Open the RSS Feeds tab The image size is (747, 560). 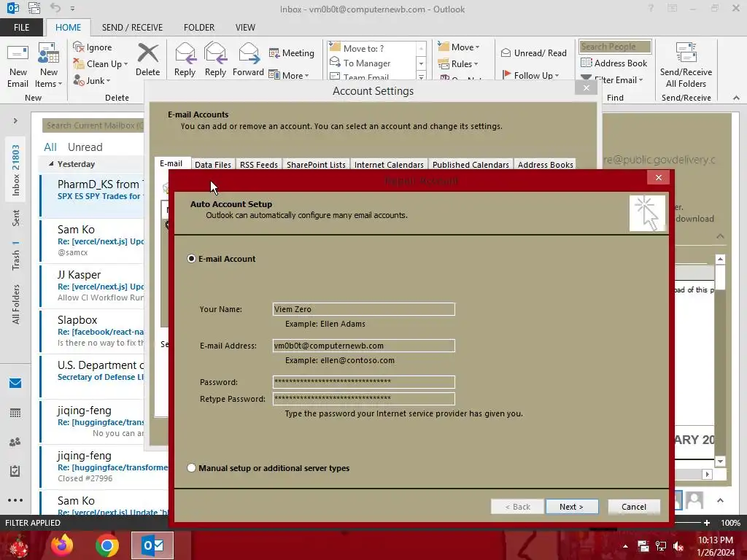pos(259,164)
